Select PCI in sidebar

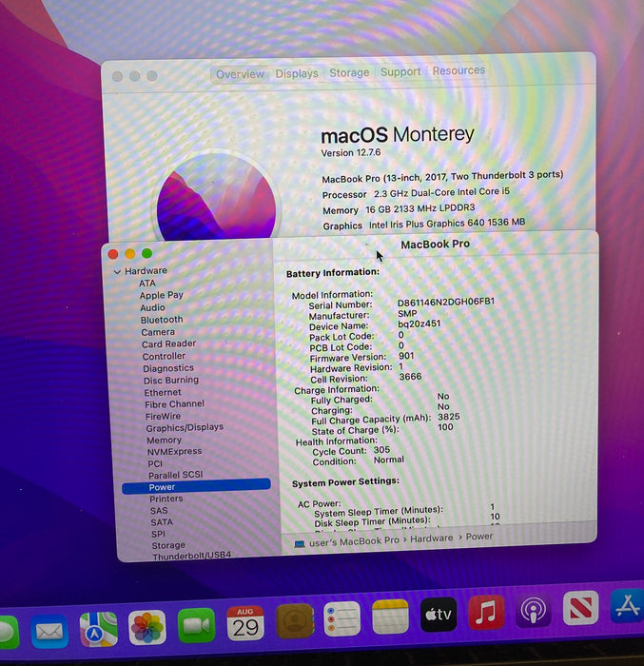(155, 463)
